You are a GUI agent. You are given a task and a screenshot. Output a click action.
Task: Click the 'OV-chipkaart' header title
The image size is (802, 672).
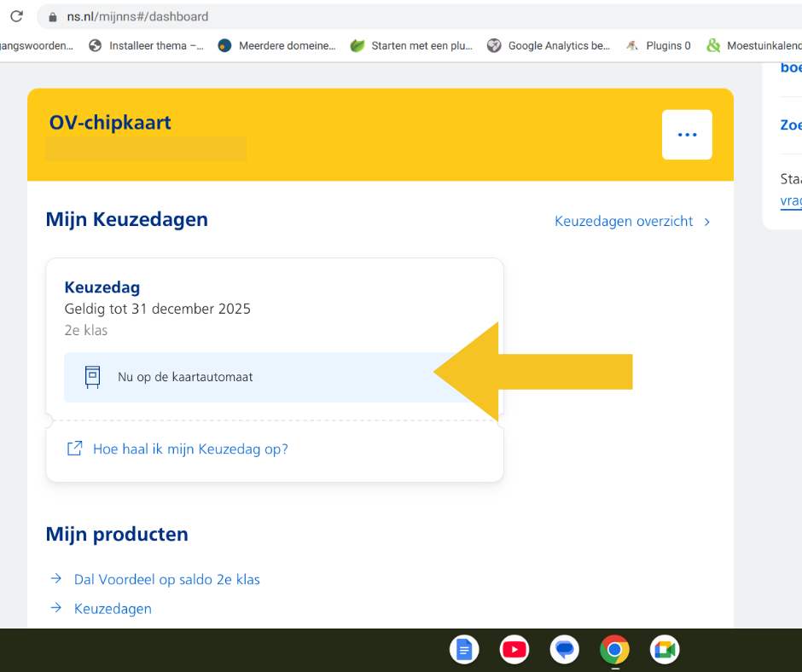[110, 123]
